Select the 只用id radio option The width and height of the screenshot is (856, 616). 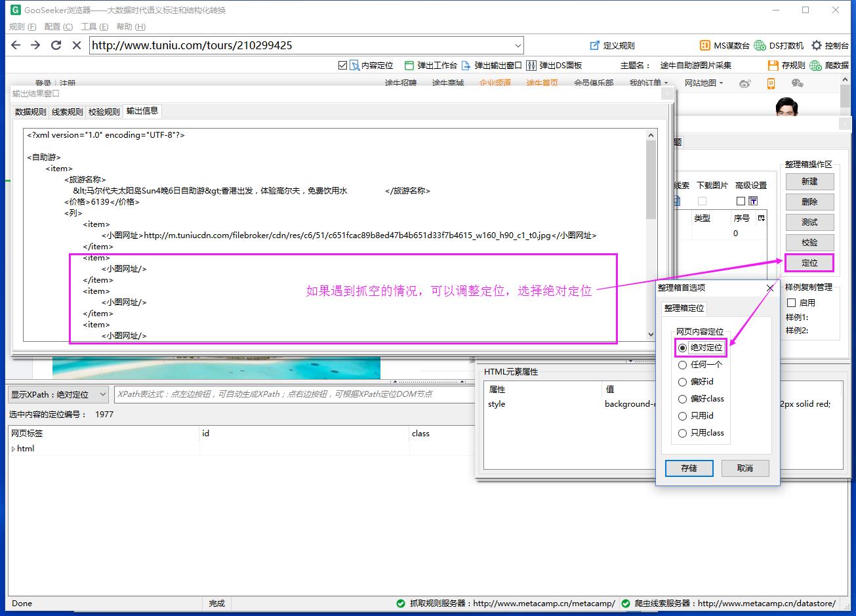(682, 416)
